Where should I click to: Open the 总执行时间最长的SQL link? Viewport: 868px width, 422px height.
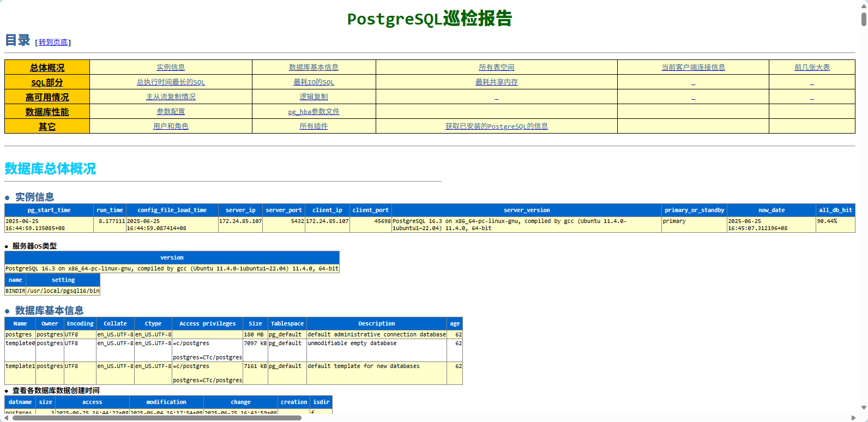tap(171, 82)
